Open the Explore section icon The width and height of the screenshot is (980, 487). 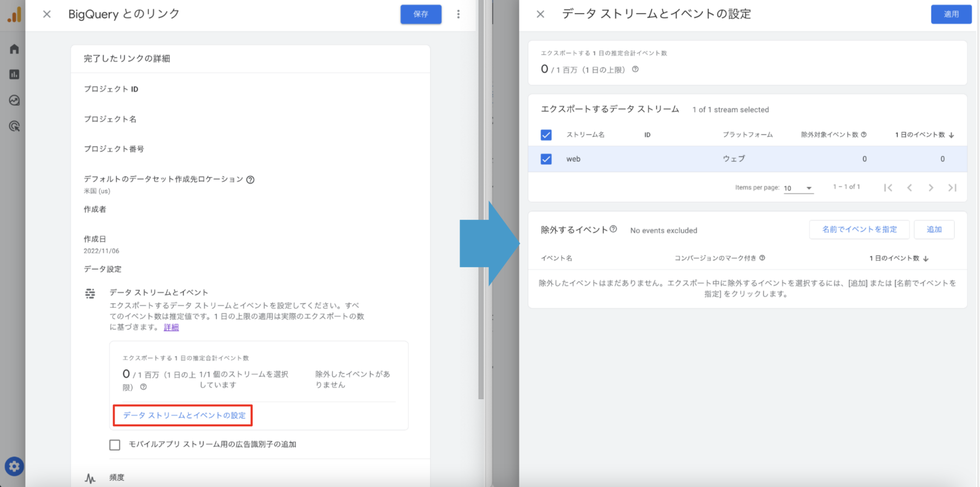pyautogui.click(x=14, y=101)
